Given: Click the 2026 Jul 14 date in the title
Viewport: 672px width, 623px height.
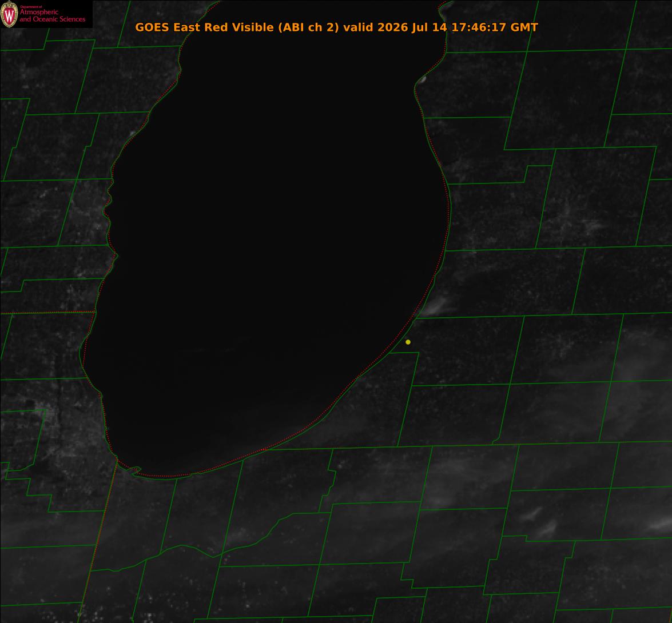Looking at the screenshot, I should pyautogui.click(x=412, y=27).
